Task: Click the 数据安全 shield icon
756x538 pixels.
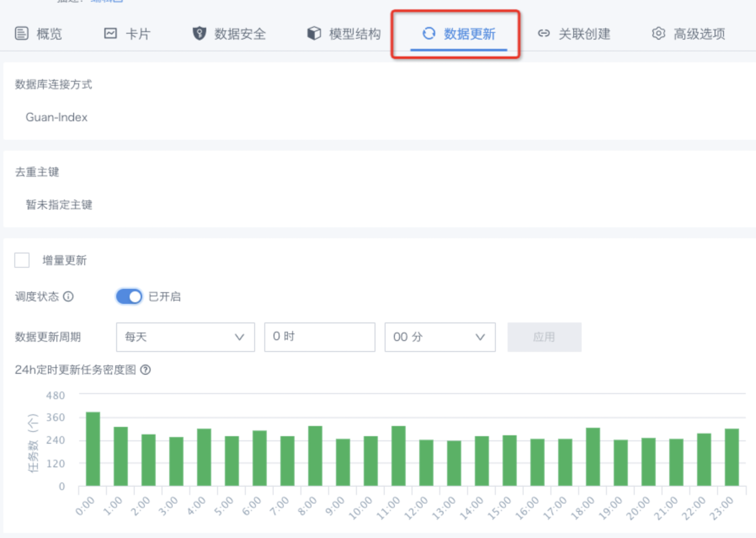Action: point(199,33)
